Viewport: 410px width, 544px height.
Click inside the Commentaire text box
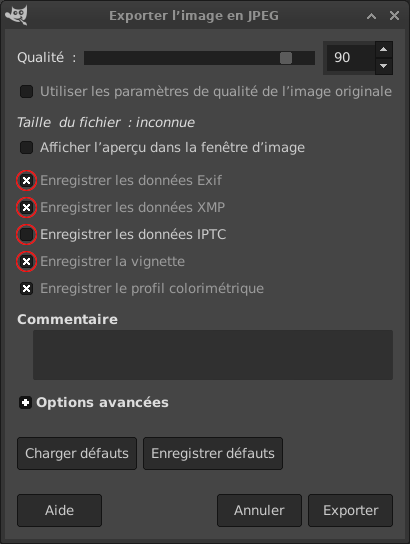(x=213, y=355)
